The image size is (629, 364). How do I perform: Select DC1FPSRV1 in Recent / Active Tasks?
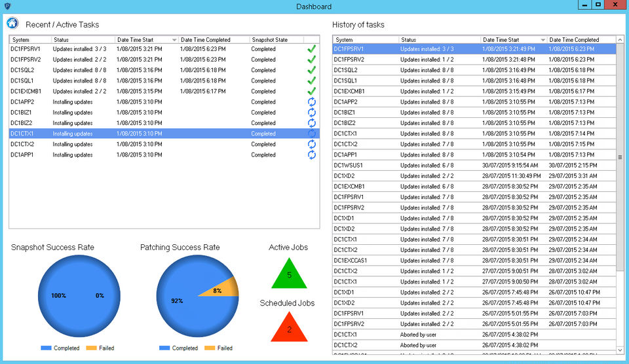coord(164,49)
